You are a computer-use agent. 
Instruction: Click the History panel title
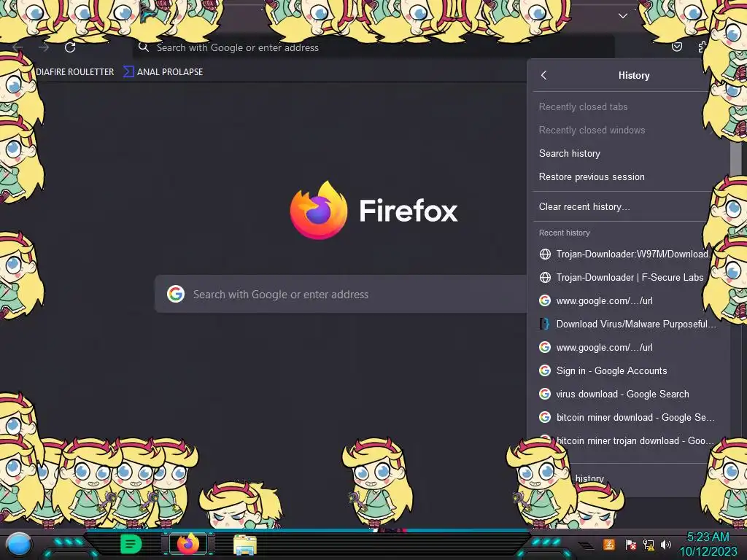634,75
